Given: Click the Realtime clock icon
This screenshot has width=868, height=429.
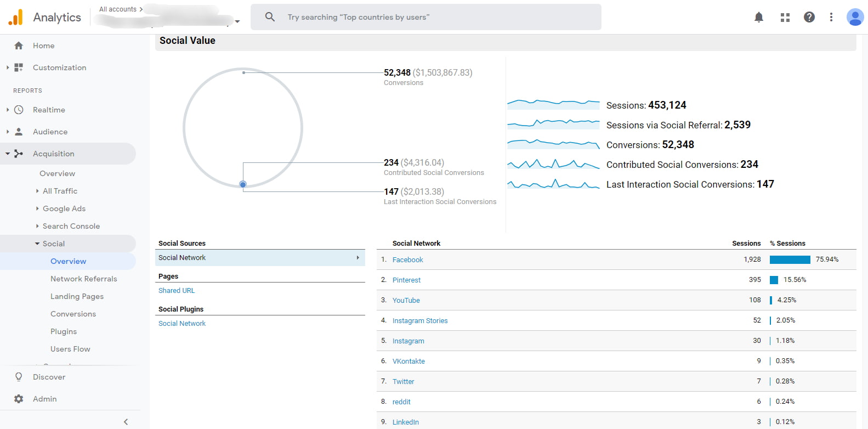Looking at the screenshot, I should (19, 110).
